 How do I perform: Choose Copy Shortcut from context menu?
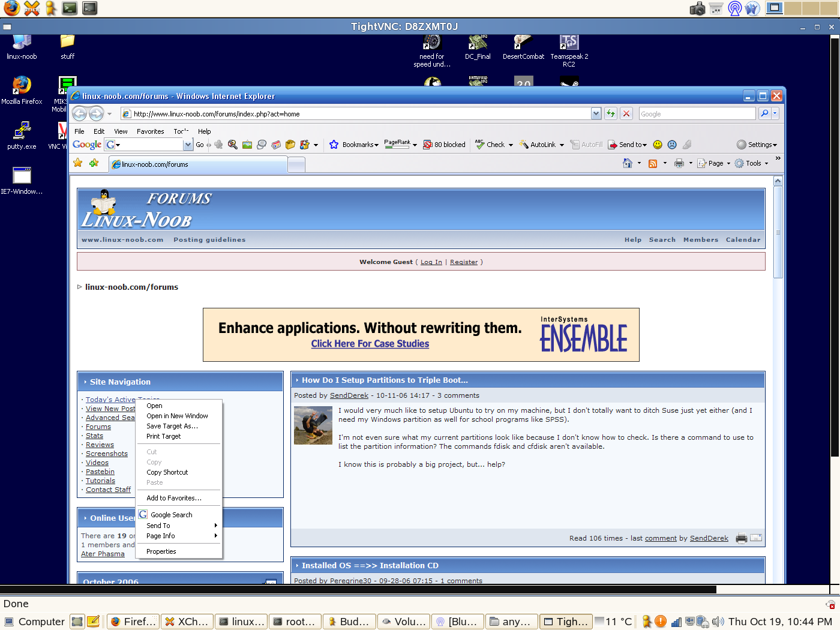(x=167, y=472)
